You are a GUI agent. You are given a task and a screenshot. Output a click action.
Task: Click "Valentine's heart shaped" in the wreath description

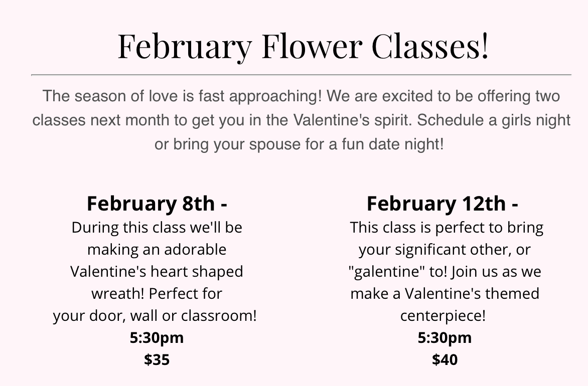click(x=157, y=271)
